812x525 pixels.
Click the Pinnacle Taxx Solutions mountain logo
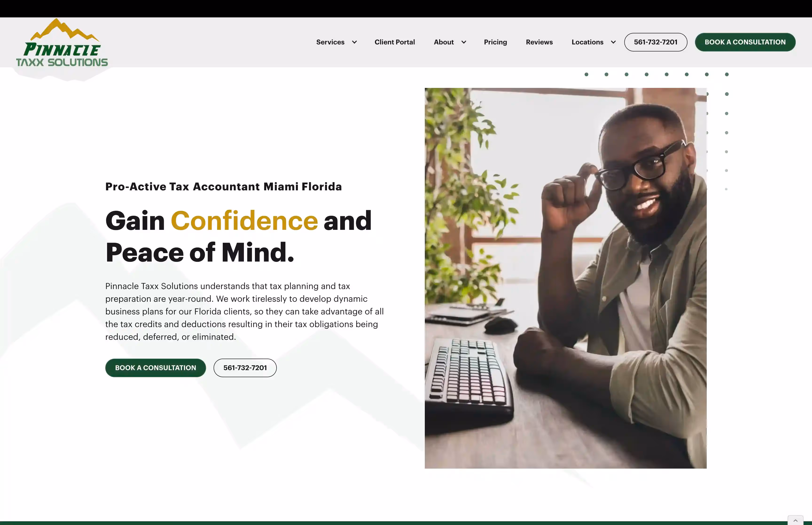pyautogui.click(x=62, y=43)
